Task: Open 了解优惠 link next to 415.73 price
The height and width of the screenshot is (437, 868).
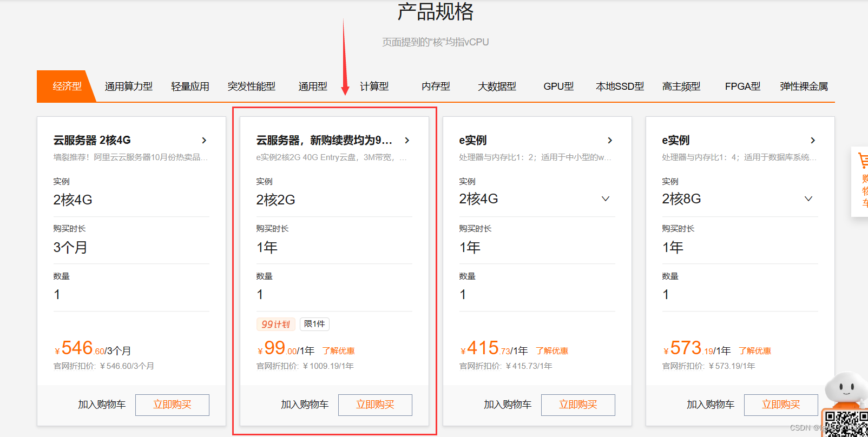Action: [x=552, y=351]
